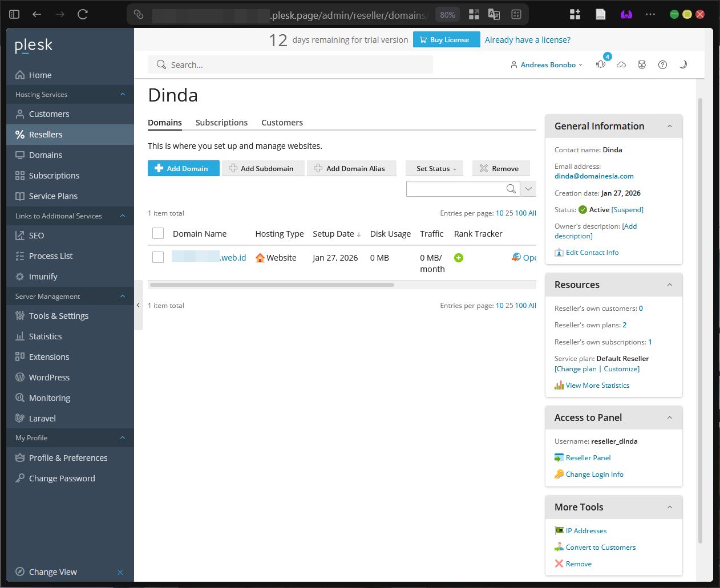The height and width of the screenshot is (588, 720).
Task: Toggle dark mode moon icon
Action: [x=683, y=64]
